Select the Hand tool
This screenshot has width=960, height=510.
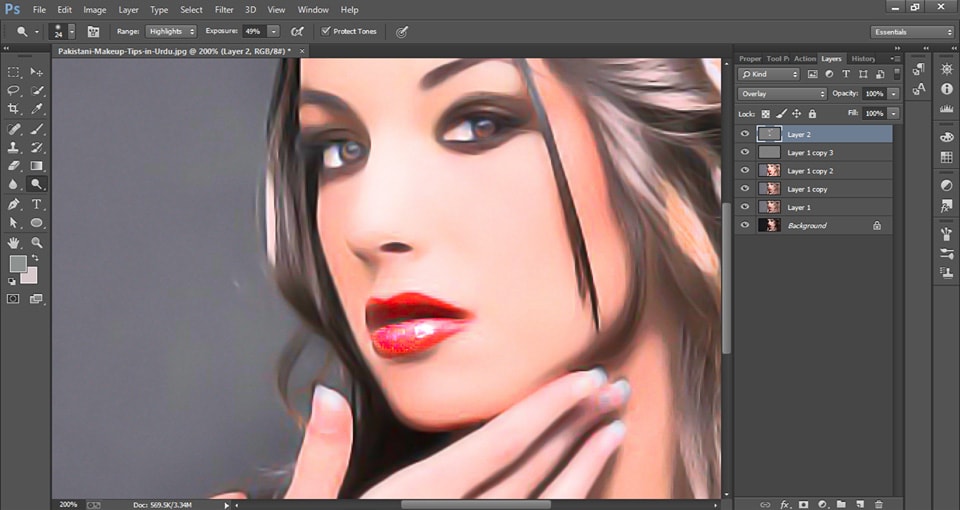coord(14,242)
